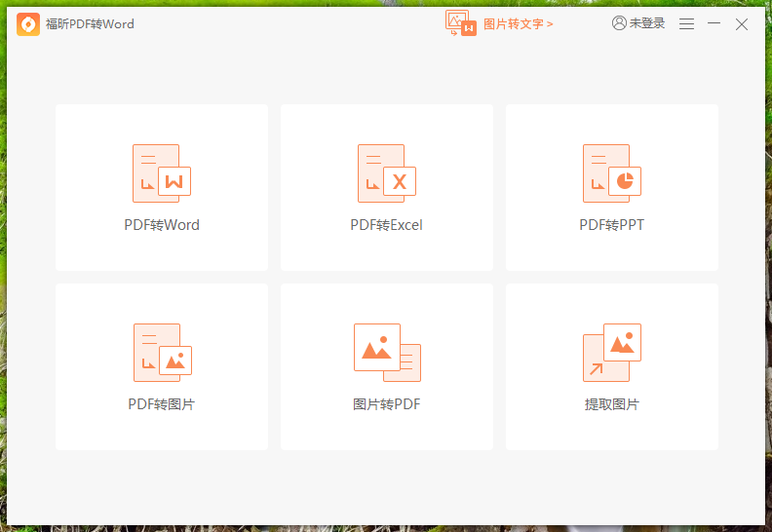Click the Foxit app logo icon
This screenshot has width=772, height=532.
point(28,23)
